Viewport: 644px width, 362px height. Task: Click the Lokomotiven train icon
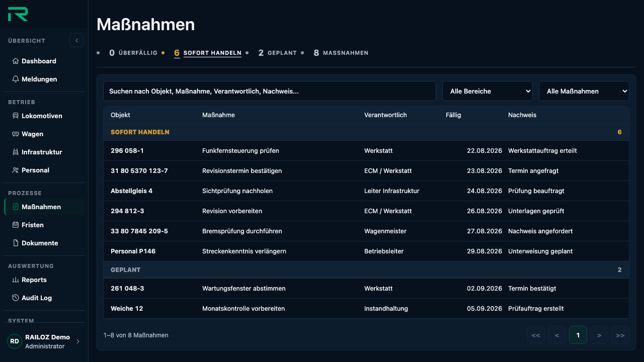16,116
